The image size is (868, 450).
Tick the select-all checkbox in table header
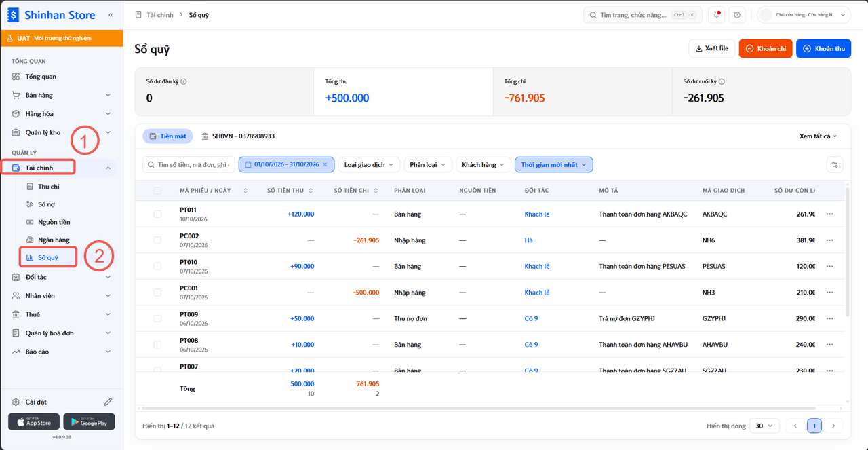[157, 191]
